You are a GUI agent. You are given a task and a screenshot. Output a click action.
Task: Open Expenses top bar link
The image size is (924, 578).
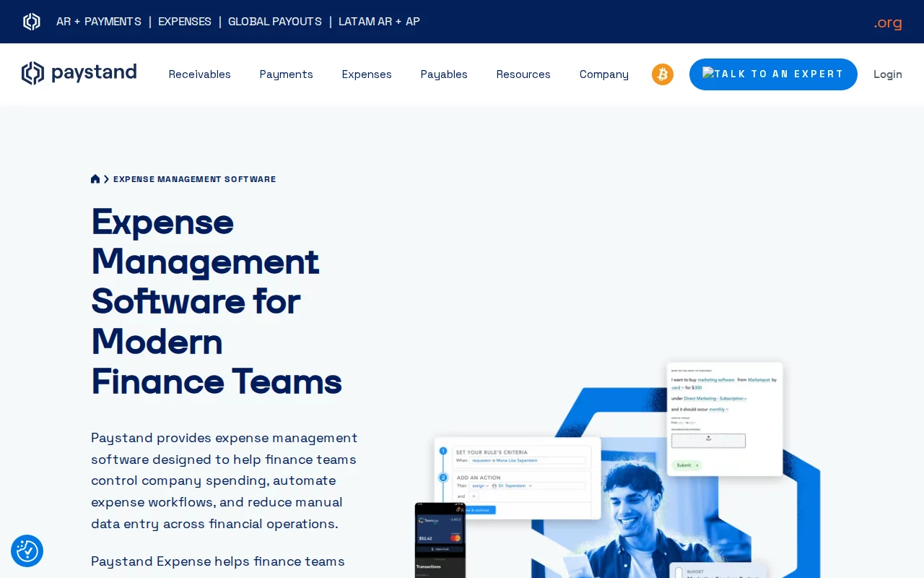[x=185, y=22]
